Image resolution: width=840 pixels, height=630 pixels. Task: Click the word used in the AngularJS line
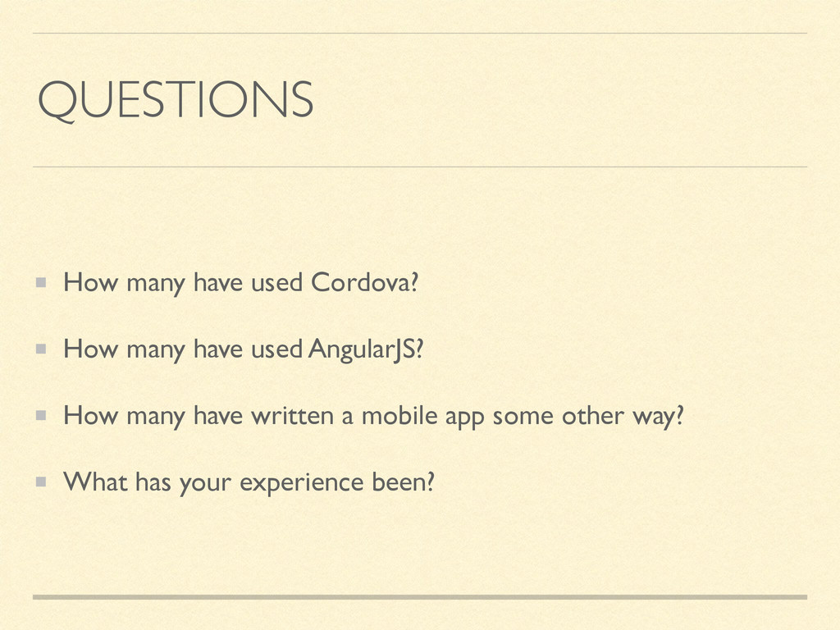click(x=277, y=349)
